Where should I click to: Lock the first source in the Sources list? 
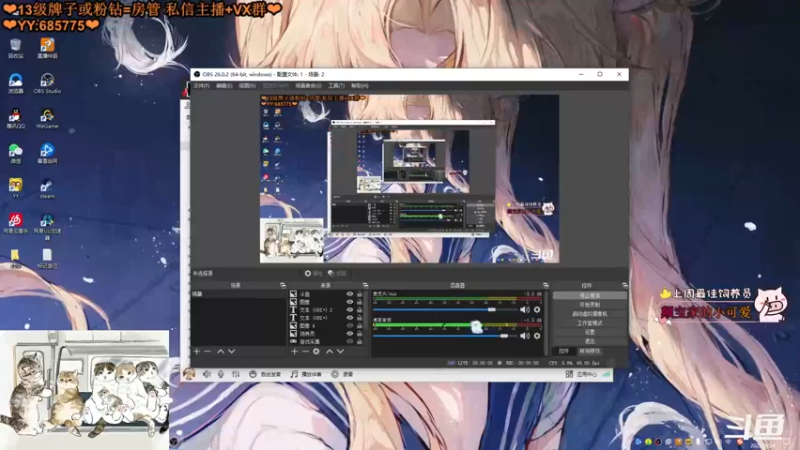pyautogui.click(x=360, y=294)
